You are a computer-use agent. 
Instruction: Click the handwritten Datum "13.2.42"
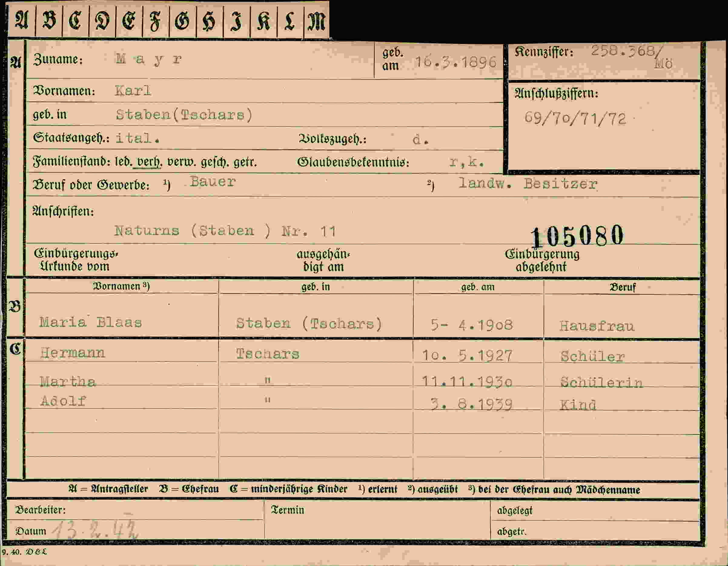click(95, 530)
